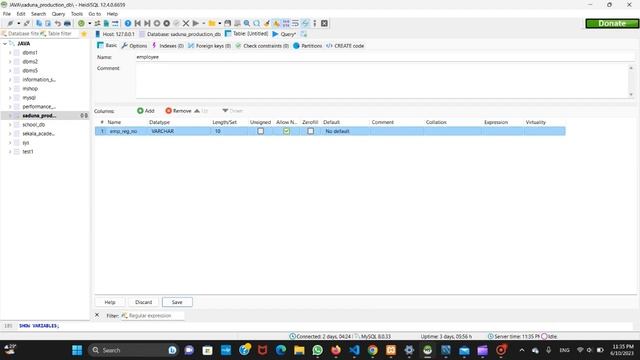Click the Find text magnifier icon

pyautogui.click(x=247, y=24)
